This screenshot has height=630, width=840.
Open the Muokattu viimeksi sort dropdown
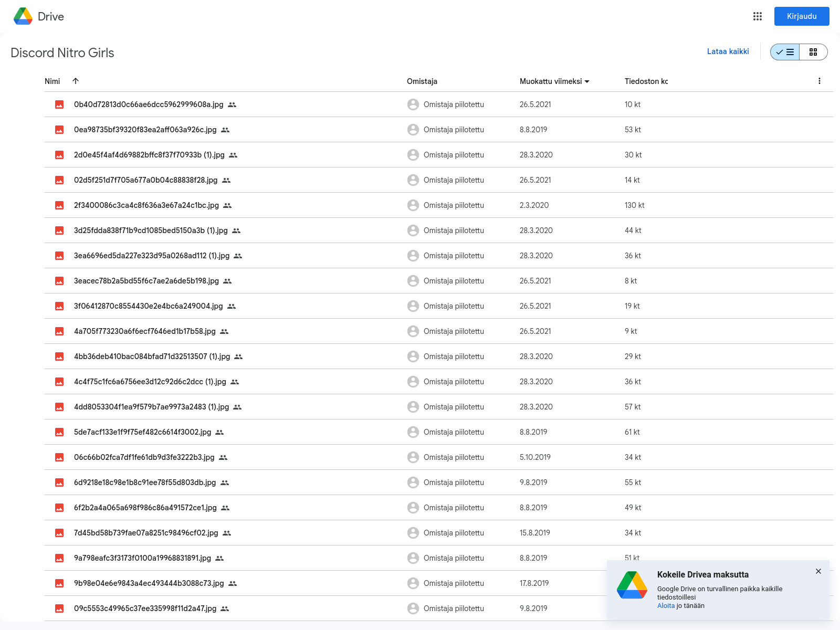click(554, 81)
